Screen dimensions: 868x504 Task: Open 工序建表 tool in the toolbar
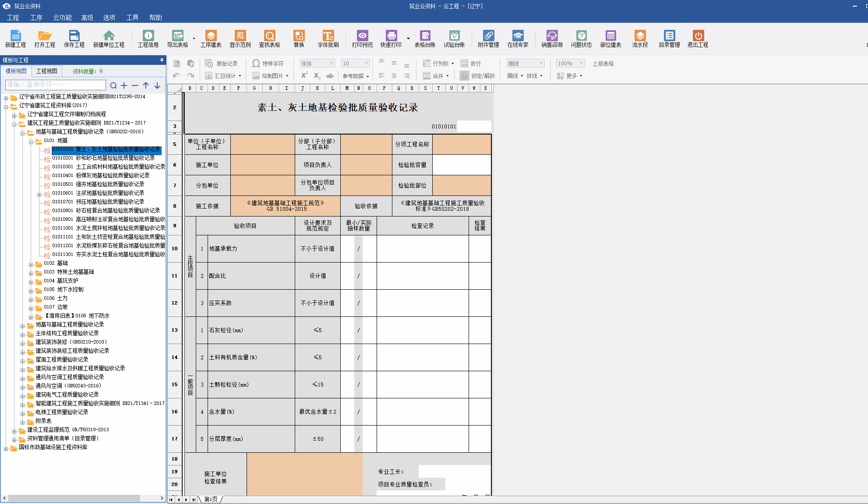212,39
